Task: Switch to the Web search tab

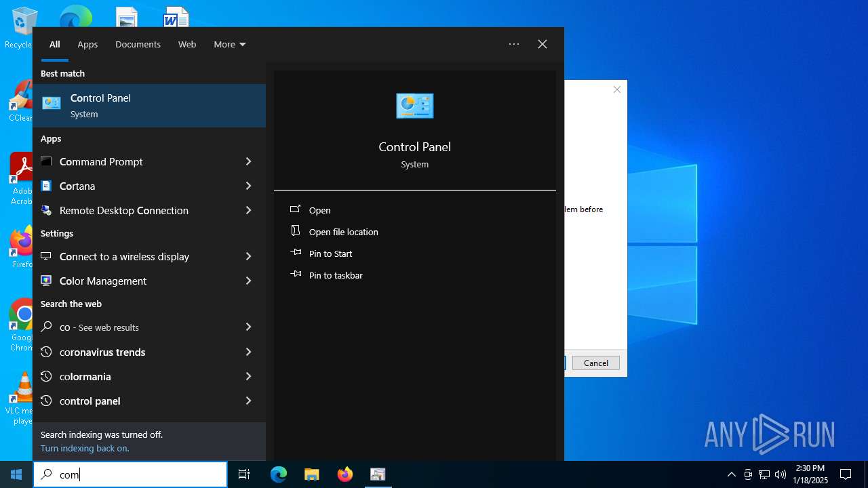Action: tap(187, 44)
